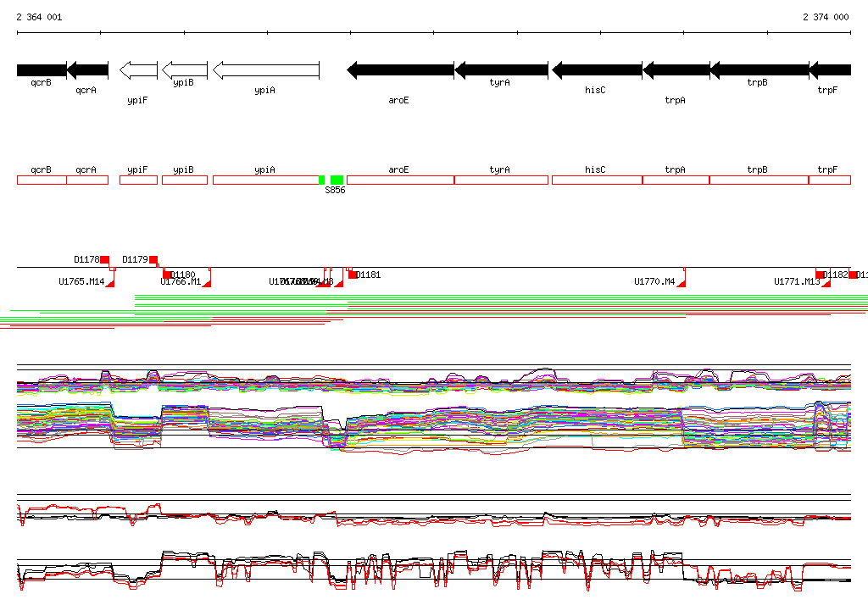
Task: Select the red D1179 marker square
Action: click(153, 259)
